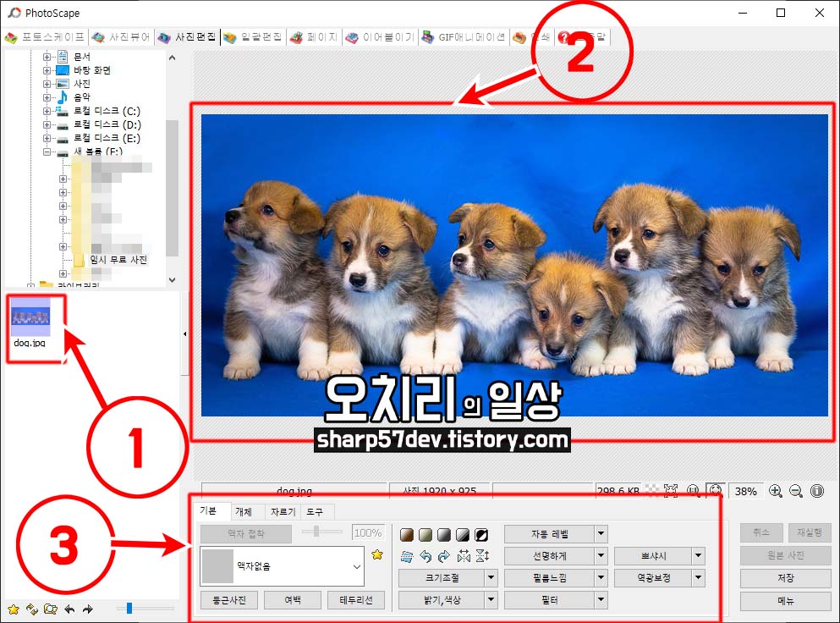Screen dimensions: 840x623
Task: Show photo info with the round info icon
Action: pos(817,491)
